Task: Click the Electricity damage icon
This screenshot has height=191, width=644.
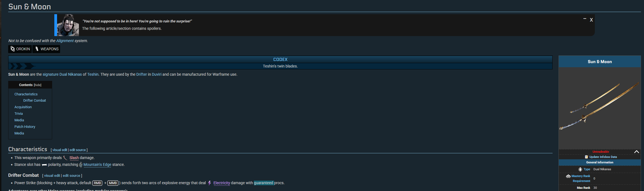Action: (210, 183)
